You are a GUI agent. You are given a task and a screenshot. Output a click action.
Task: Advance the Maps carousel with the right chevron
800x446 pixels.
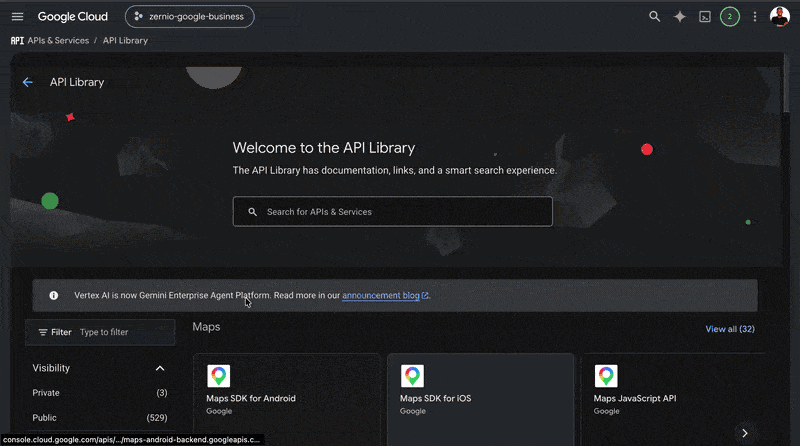pyautogui.click(x=745, y=433)
